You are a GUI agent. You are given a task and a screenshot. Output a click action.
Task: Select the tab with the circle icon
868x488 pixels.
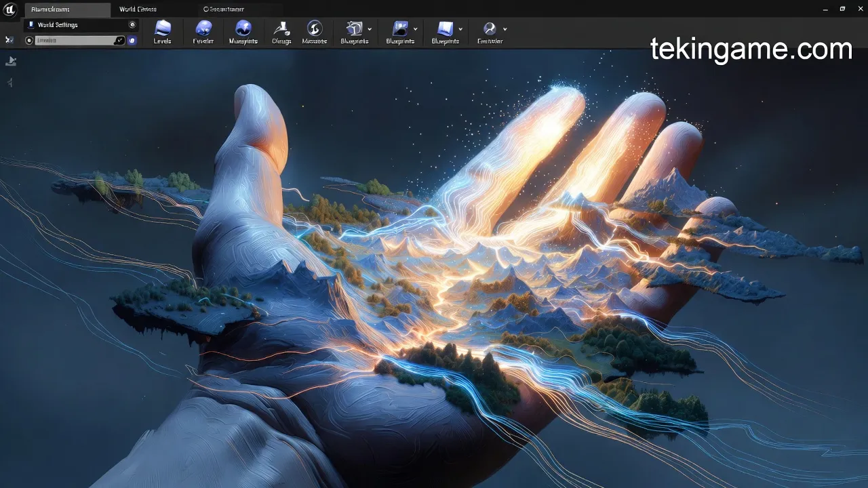tap(224, 9)
